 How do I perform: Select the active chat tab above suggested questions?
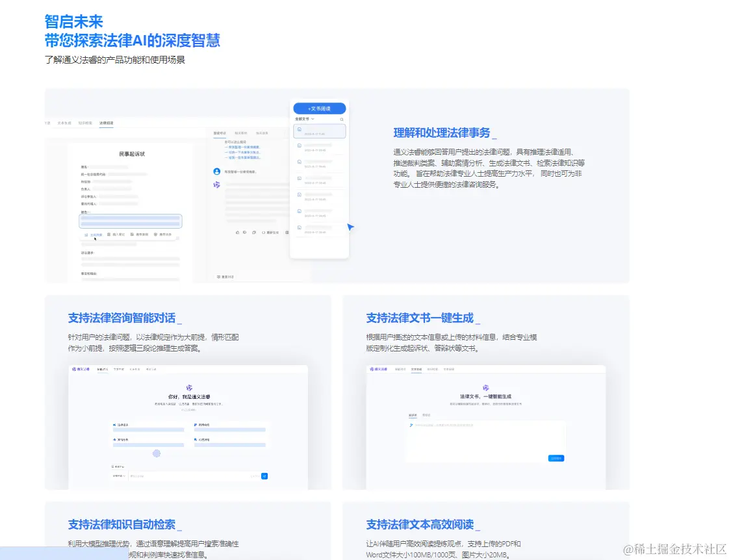[x=220, y=133]
